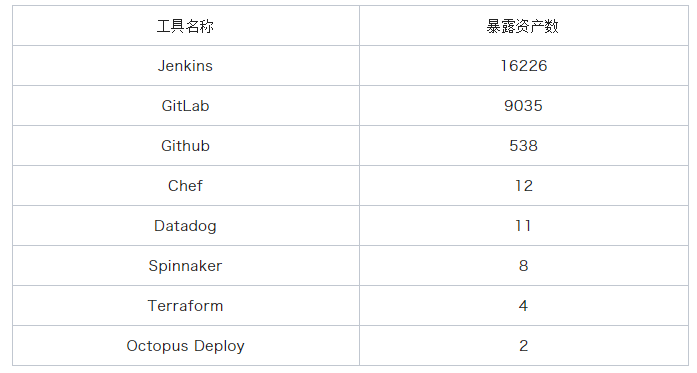Click the value 9035
This screenshot has width=697, height=373.
point(524,106)
